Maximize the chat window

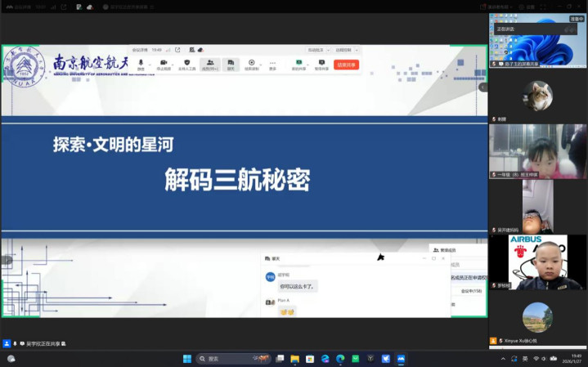coord(434,258)
